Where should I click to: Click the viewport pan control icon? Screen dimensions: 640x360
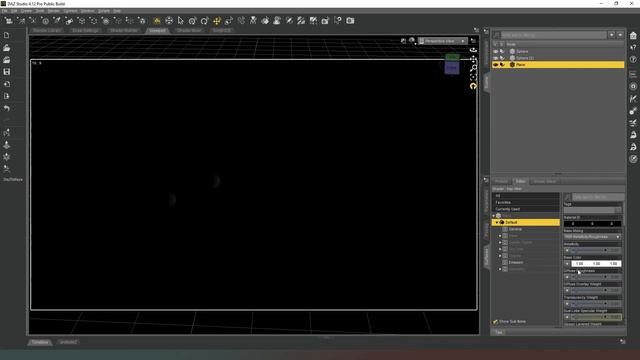[473, 59]
